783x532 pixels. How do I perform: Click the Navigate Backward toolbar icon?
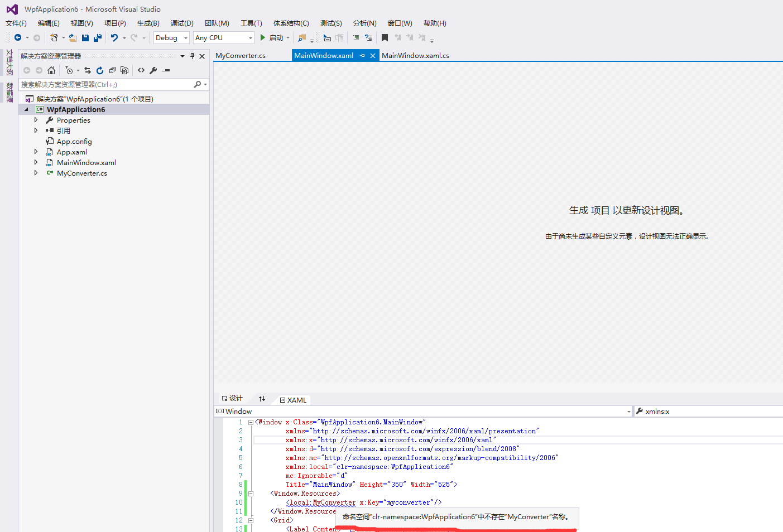click(x=18, y=37)
